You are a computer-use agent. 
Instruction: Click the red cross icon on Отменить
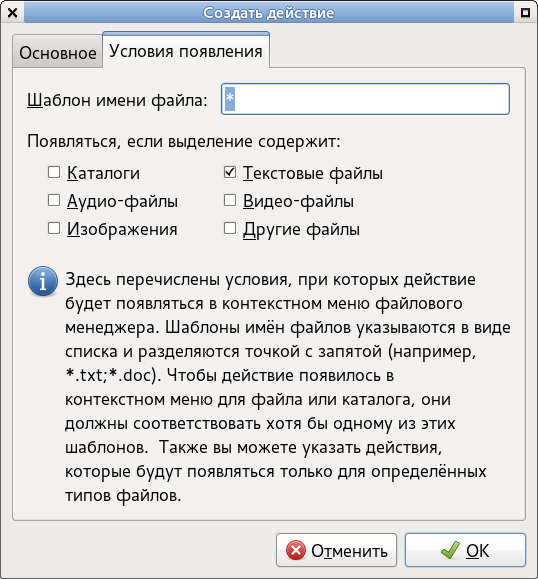(x=296, y=550)
